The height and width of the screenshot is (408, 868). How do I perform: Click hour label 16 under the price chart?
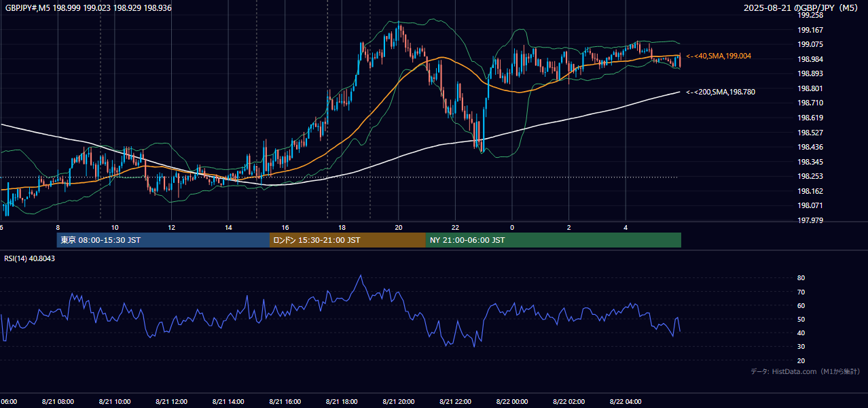(x=285, y=228)
